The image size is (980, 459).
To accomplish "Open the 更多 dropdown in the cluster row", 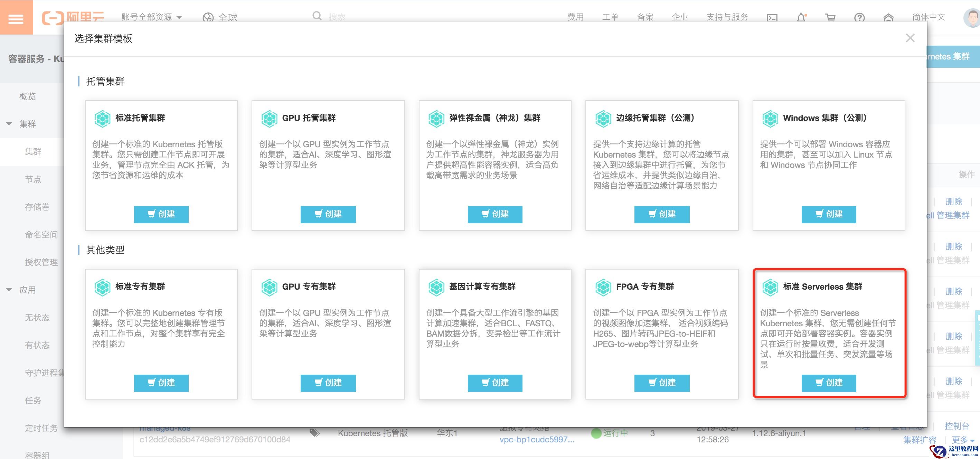I will tap(962, 440).
